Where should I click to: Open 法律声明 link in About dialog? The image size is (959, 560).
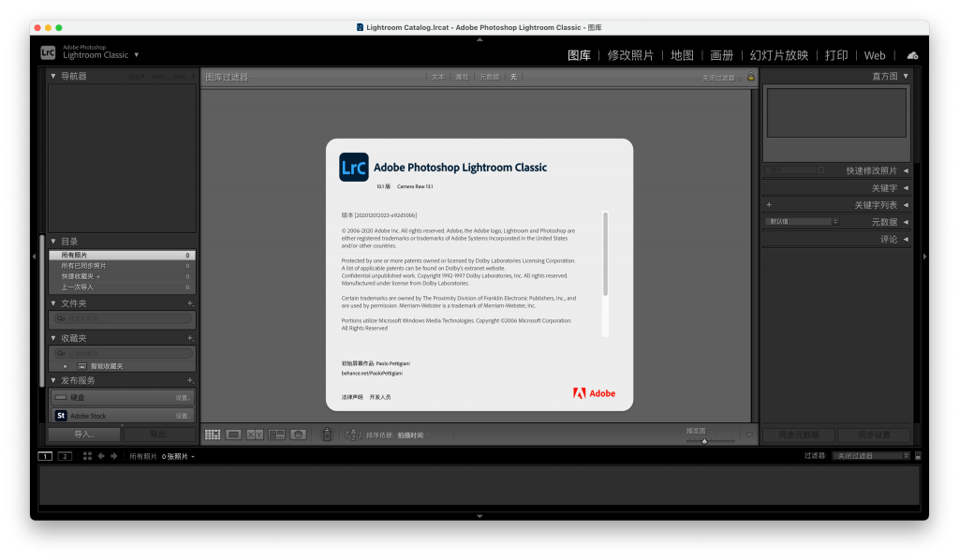[x=352, y=397]
